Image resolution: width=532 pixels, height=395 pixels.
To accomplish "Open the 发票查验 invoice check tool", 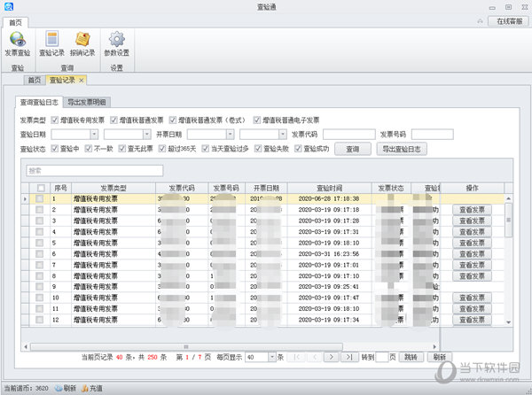I will click(x=17, y=43).
